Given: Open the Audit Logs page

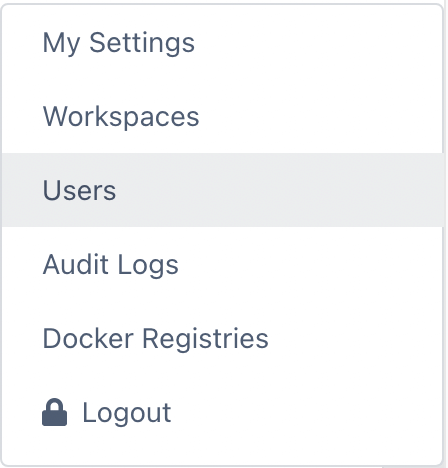Looking at the screenshot, I should point(223,264).
